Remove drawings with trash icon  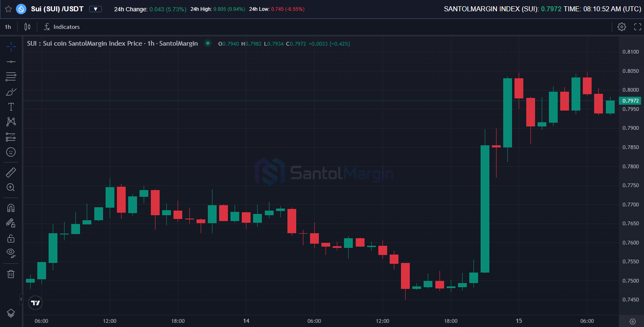(11, 274)
